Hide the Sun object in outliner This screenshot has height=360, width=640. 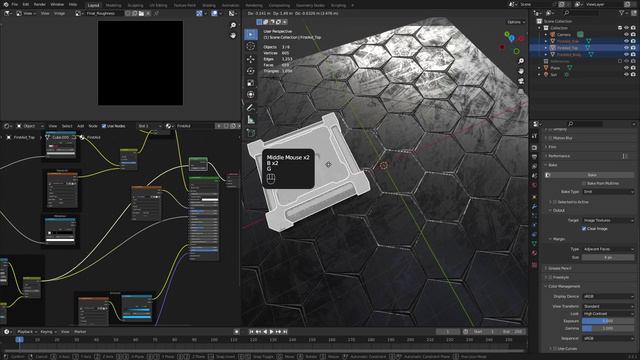click(626, 74)
